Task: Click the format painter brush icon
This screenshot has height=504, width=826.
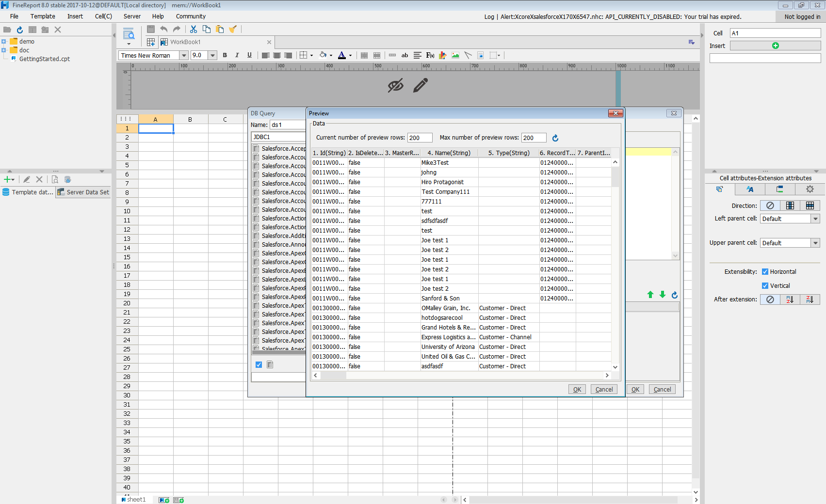Action: pyautogui.click(x=233, y=29)
